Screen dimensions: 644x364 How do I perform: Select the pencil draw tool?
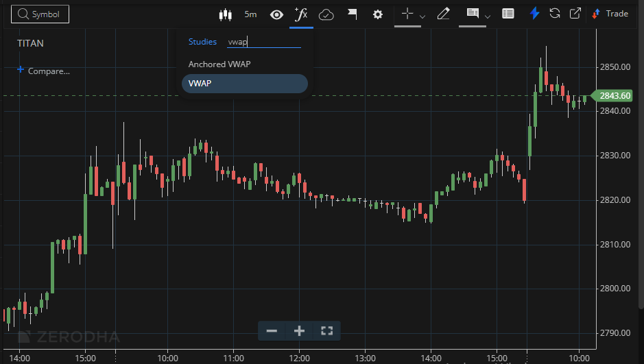tap(443, 14)
